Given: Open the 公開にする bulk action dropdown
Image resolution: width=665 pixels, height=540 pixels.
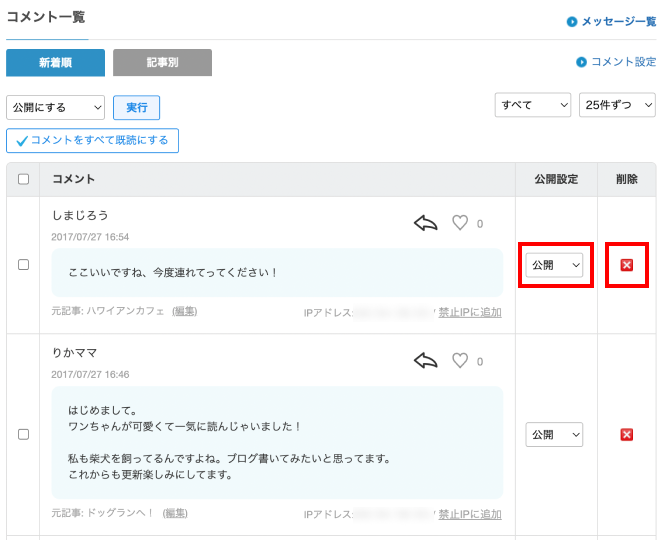Looking at the screenshot, I should click(56, 107).
